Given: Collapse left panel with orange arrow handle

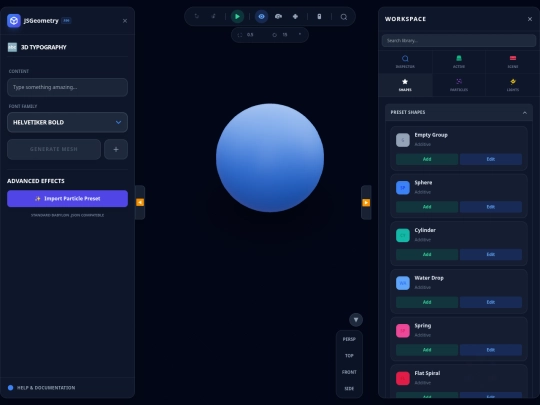Looking at the screenshot, I should pyautogui.click(x=140, y=202).
